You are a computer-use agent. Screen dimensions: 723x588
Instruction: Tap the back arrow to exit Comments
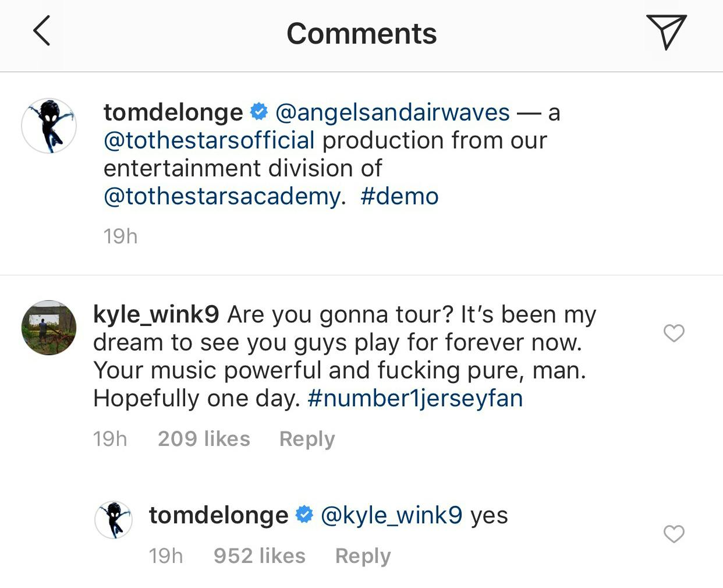tap(41, 33)
